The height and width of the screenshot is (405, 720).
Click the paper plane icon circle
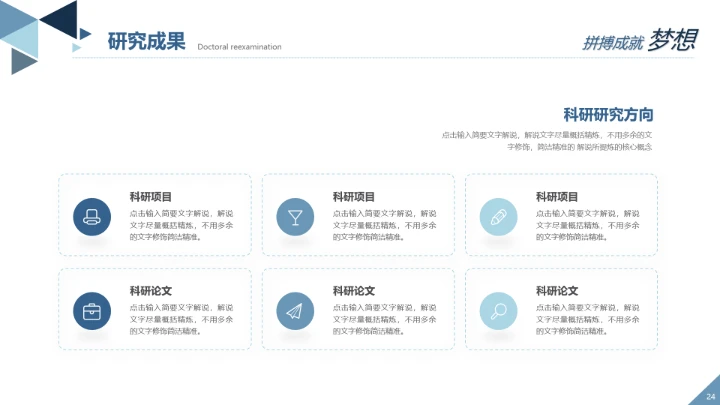click(295, 311)
